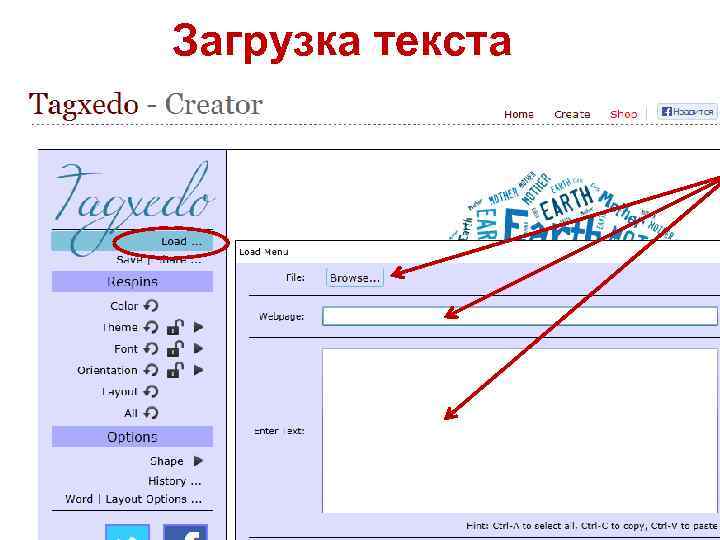Open Word options in the sidebar
The image size is (720, 540).
(79, 499)
